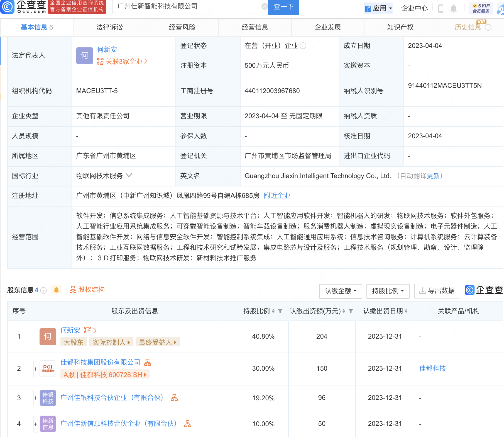504x437 pixels.
Task: Switch to the 法律诉讼 tab
Action: [x=109, y=27]
